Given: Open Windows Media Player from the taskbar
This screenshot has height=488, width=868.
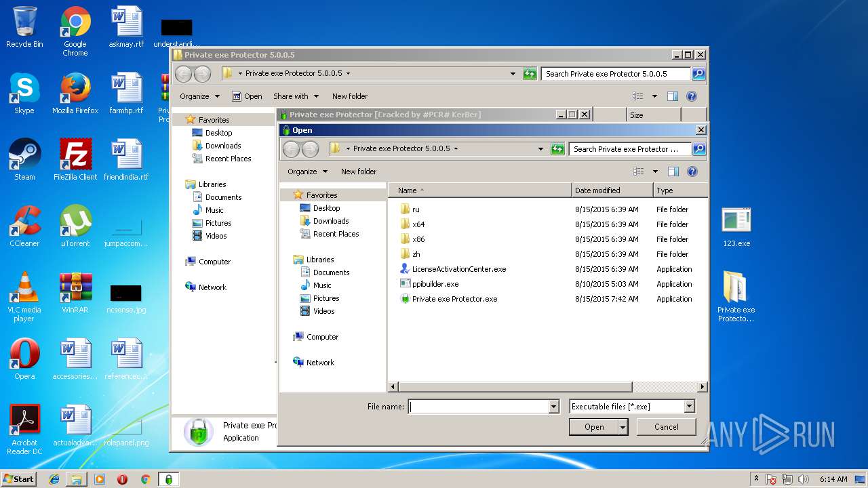Looking at the screenshot, I should 100,479.
